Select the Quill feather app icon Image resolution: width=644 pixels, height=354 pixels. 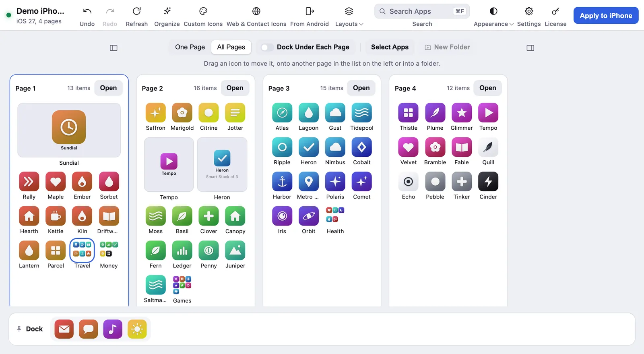(x=488, y=147)
